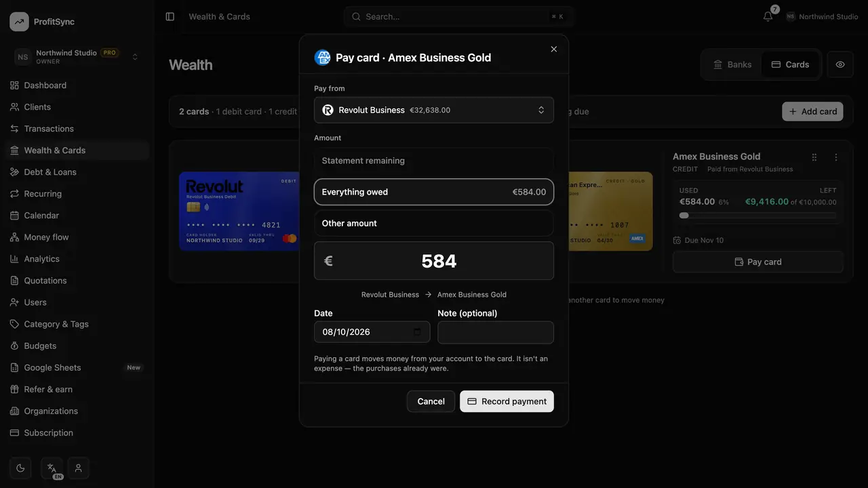868x488 pixels.
Task: Switch to the Banks tab
Action: pos(732,64)
